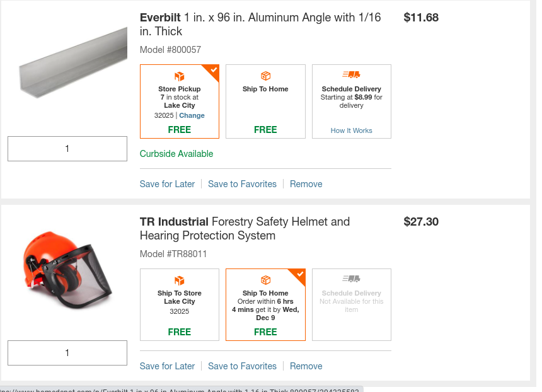Click the Ship To Home package icon for aluminum angle
Screen dimensions: 542x392
click(265, 76)
